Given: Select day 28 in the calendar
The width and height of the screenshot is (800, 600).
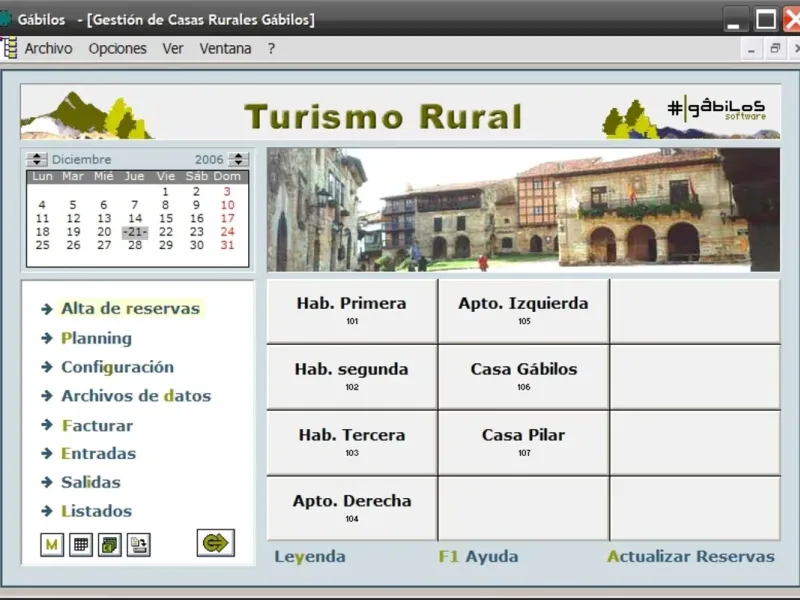Looking at the screenshot, I should click(135, 245).
